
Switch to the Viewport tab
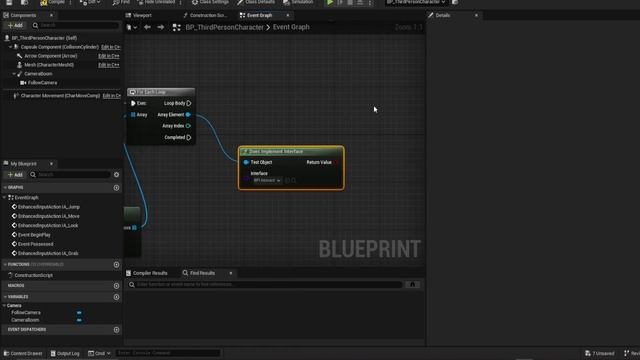coord(139,15)
